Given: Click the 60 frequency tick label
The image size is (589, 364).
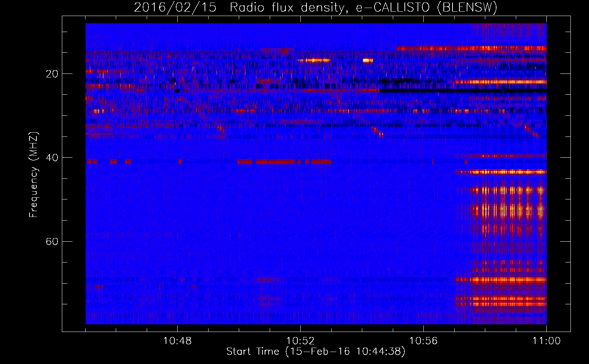Looking at the screenshot, I should point(52,242).
